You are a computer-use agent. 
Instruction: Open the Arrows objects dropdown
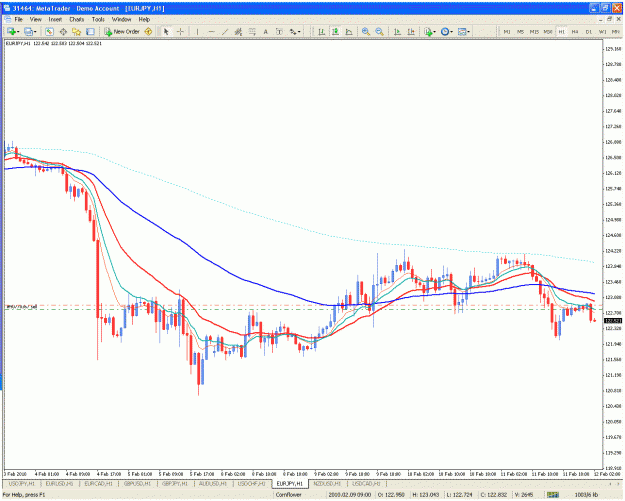pos(295,31)
